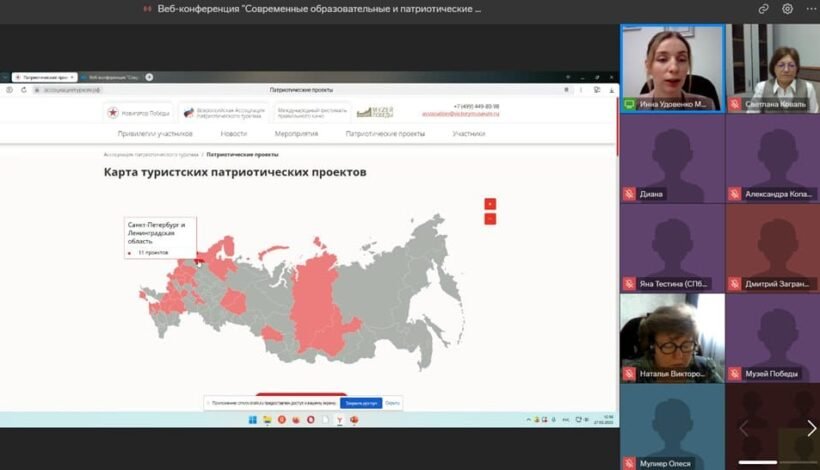Viewport: 820px width, 470px height.
Task: Open the Мероприятия navigation item
Action: pyautogui.click(x=296, y=133)
